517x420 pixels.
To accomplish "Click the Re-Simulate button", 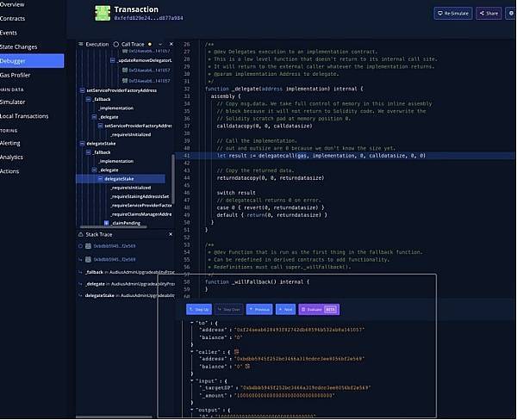I will pyautogui.click(x=453, y=13).
